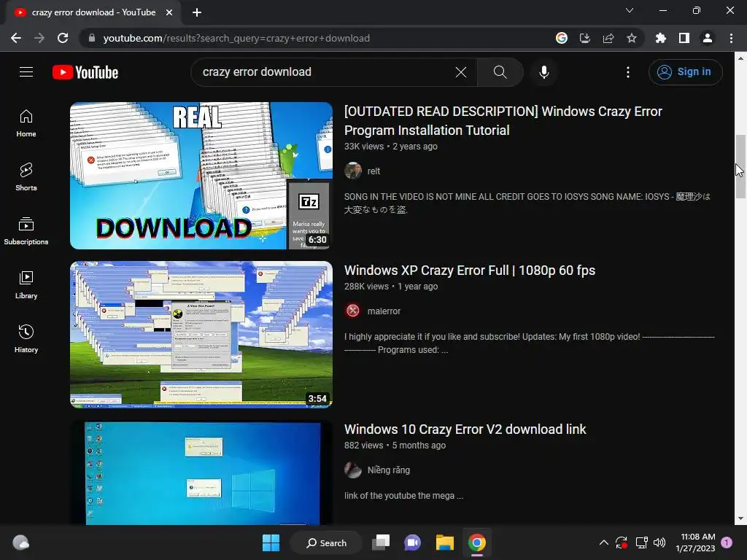Open Shorts in sidebar
Screen dimensions: 747x560
(x=26, y=177)
